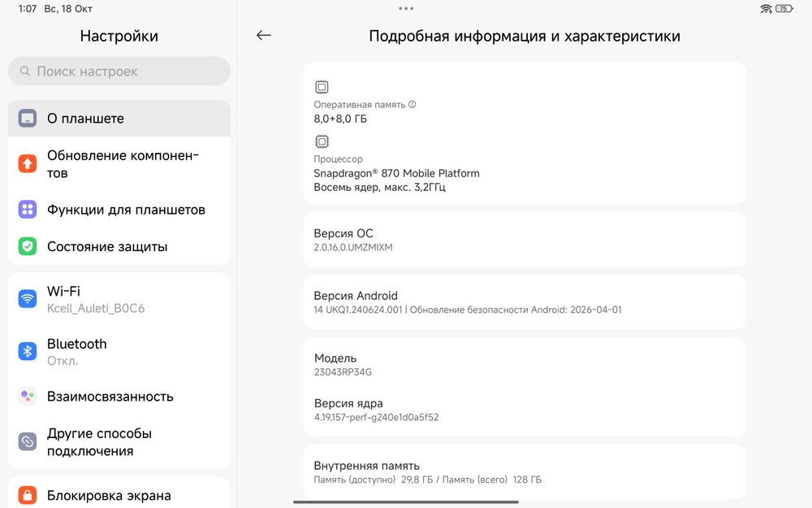
Task: Click the orange component update icon
Action: [x=28, y=164]
